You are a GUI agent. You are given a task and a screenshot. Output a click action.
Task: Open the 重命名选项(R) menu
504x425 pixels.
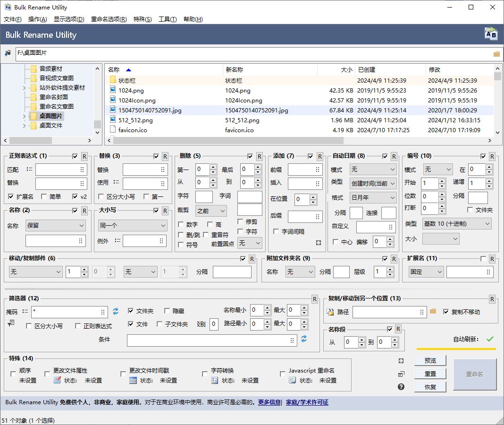click(x=109, y=19)
